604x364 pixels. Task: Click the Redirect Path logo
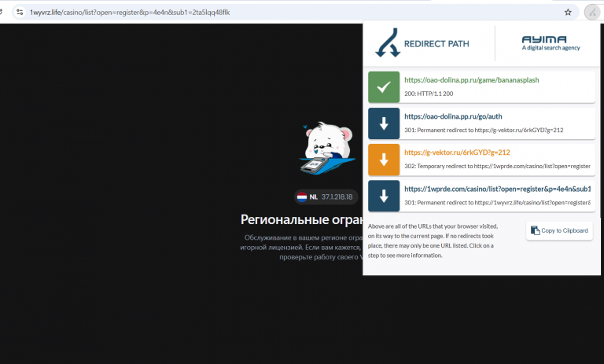[x=422, y=43]
